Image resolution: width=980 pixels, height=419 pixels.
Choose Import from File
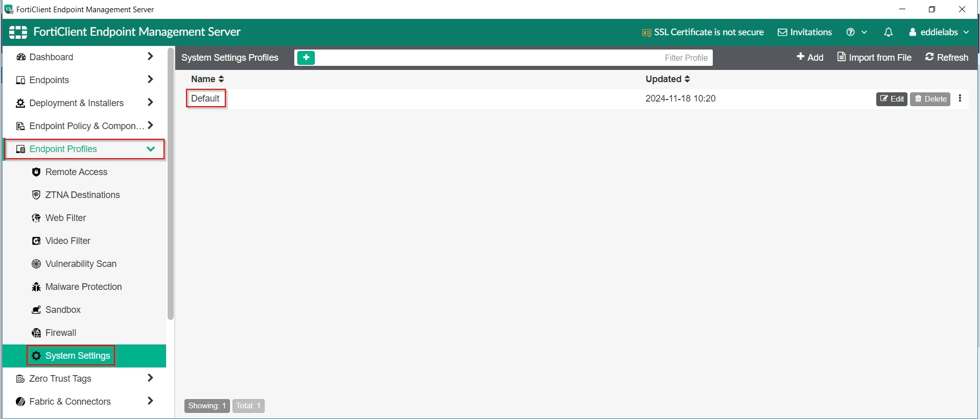point(874,57)
